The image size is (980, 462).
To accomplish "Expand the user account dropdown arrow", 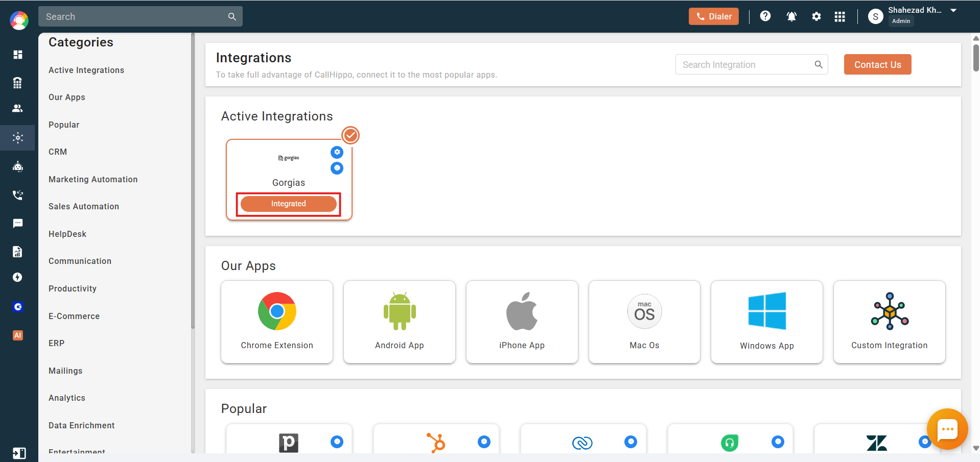I will (x=953, y=10).
